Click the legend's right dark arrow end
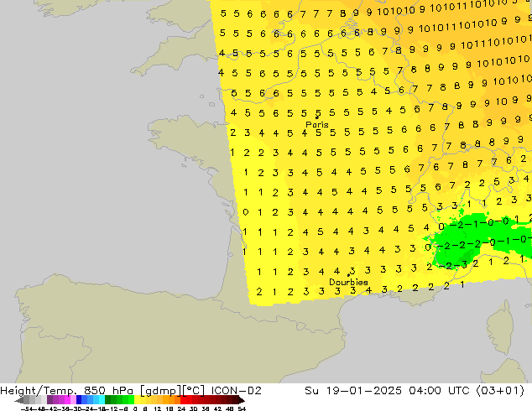532x411 pixels. coord(242,400)
